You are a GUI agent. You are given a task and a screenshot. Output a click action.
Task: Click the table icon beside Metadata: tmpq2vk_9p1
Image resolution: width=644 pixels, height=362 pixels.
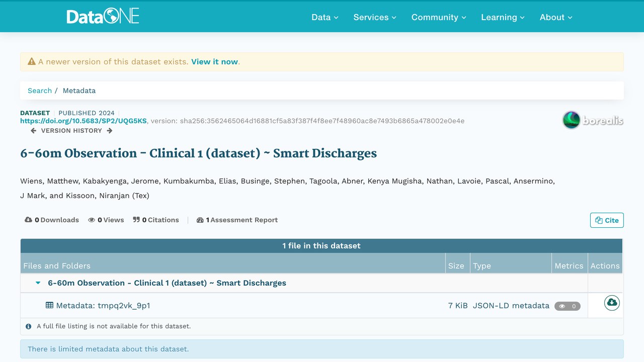pos(50,305)
